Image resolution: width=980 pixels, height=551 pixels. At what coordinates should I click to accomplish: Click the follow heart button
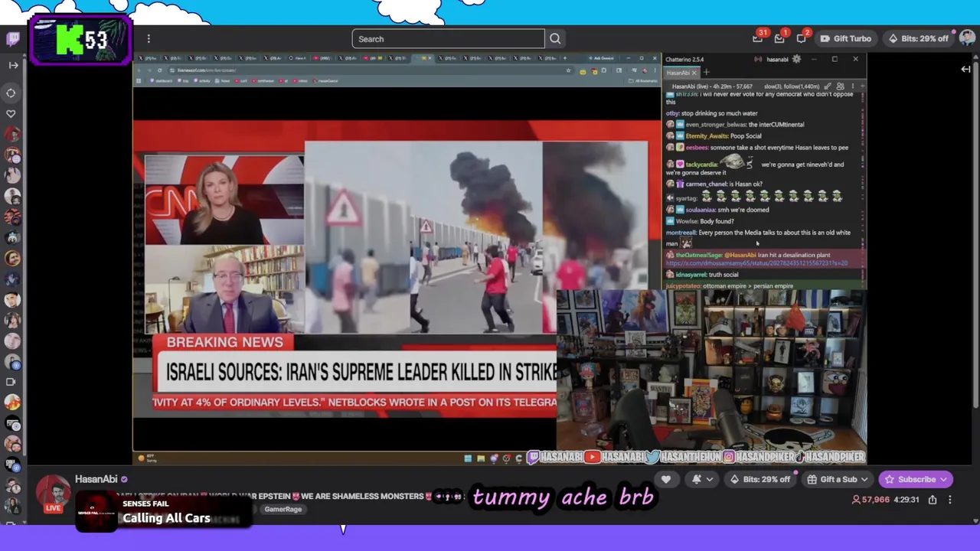click(x=666, y=479)
